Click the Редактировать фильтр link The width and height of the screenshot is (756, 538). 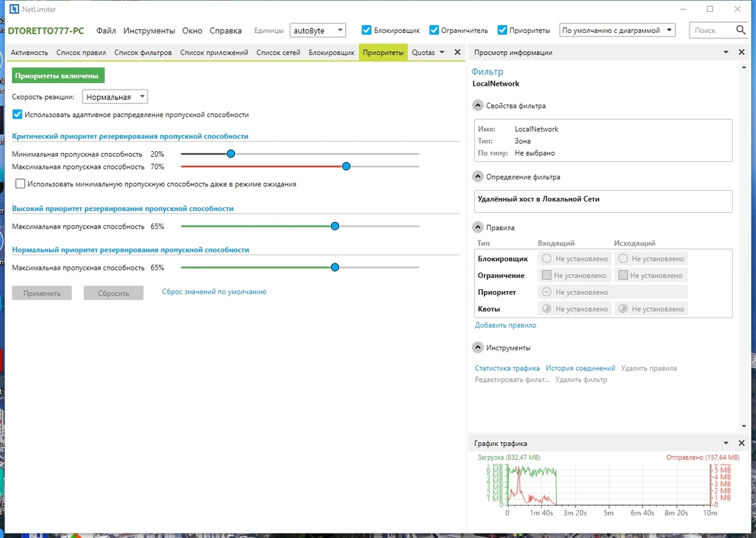512,380
